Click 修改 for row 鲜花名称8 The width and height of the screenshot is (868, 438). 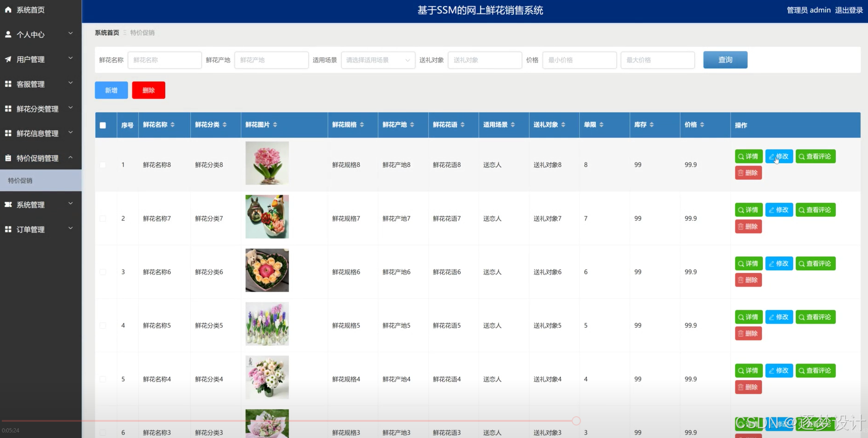779,156
